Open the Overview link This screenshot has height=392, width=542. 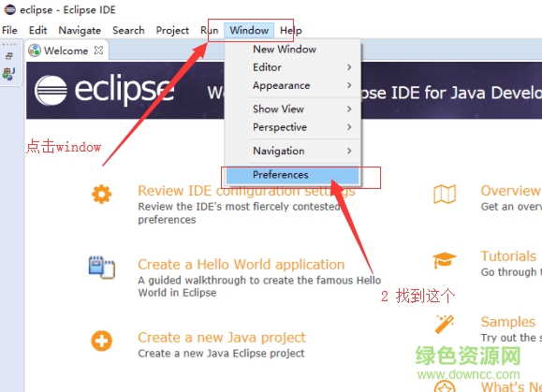(x=511, y=191)
